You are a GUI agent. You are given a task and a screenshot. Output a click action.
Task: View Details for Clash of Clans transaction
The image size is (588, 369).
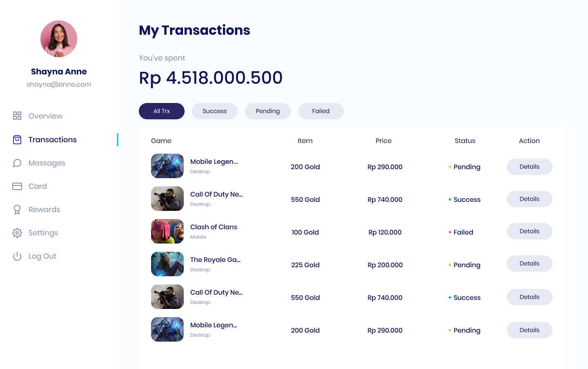530,231
